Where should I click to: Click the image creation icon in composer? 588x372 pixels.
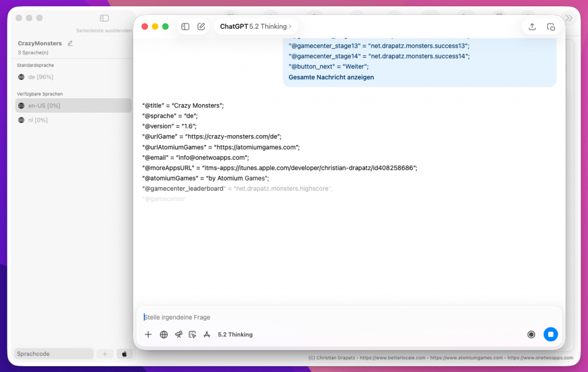pyautogui.click(x=192, y=334)
